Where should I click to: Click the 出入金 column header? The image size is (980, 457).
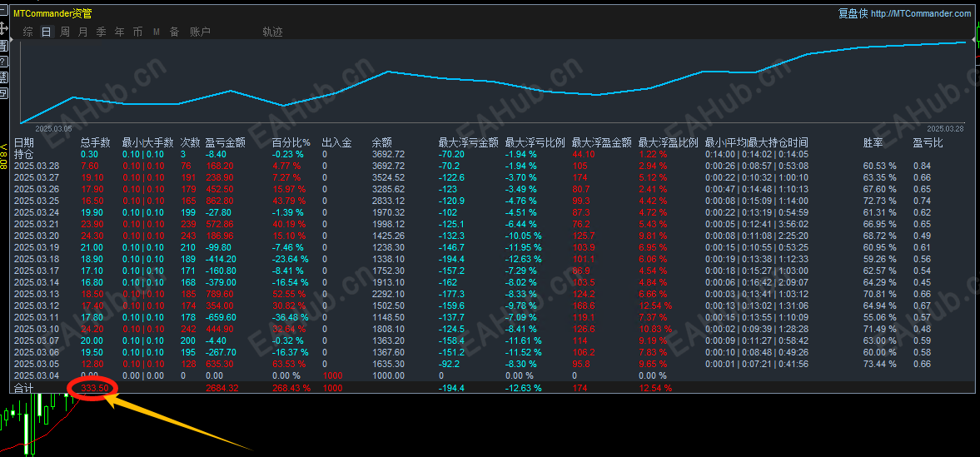[337, 143]
